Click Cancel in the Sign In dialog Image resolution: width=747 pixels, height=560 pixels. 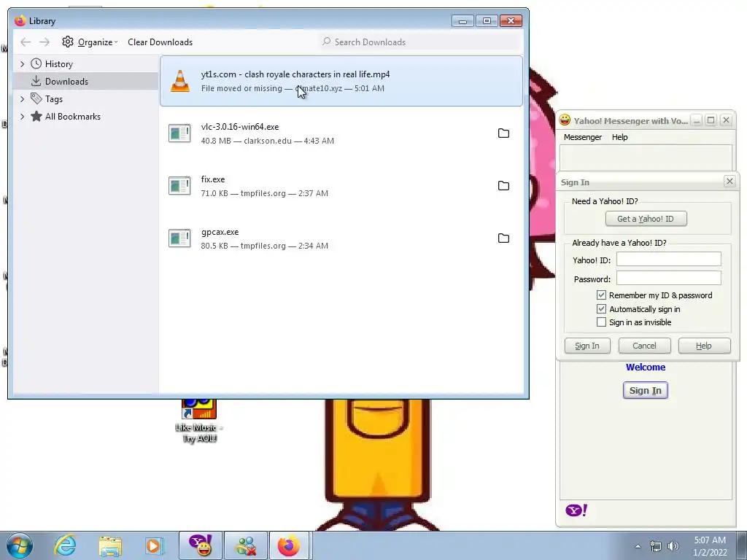(645, 346)
